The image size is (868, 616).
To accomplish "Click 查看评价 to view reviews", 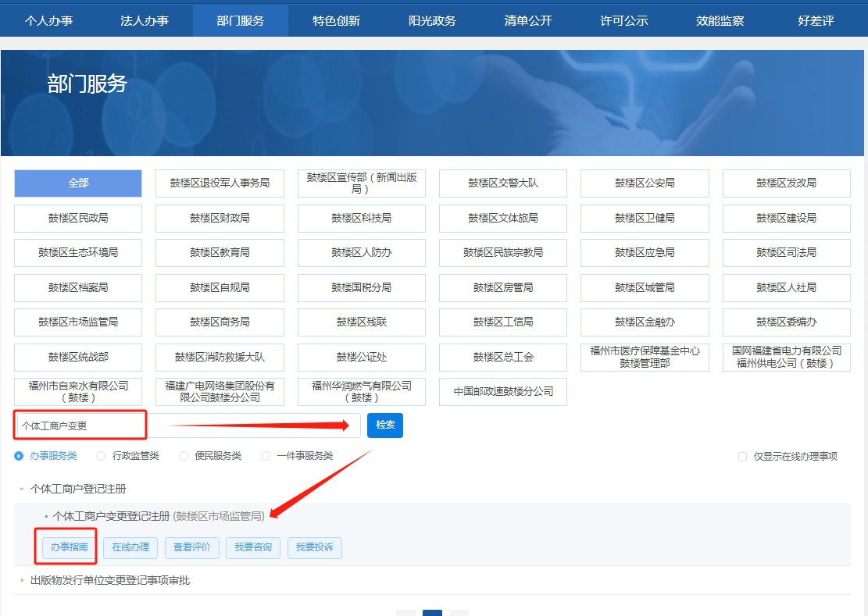I will point(191,547).
